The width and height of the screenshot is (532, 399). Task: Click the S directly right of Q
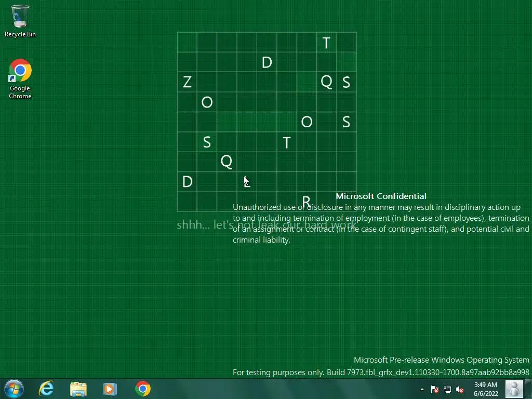pos(346,82)
